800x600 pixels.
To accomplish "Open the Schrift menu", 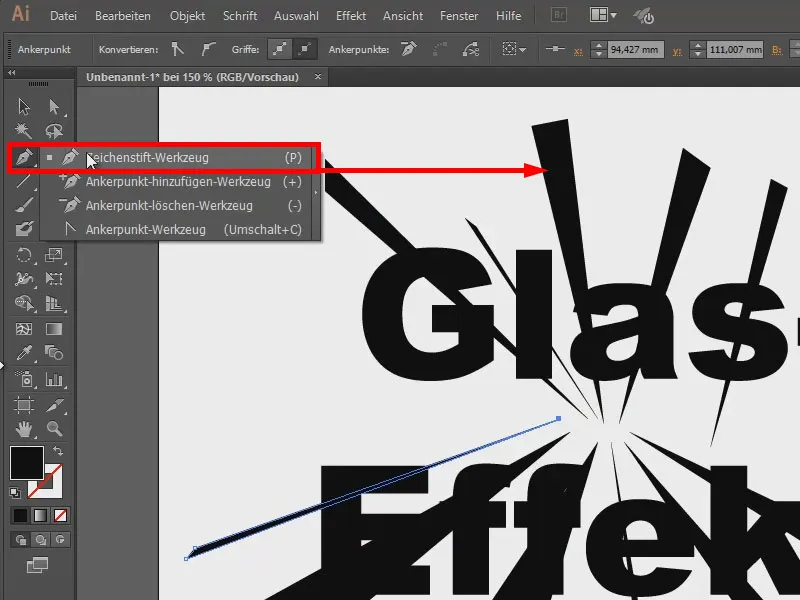I will 240,16.
